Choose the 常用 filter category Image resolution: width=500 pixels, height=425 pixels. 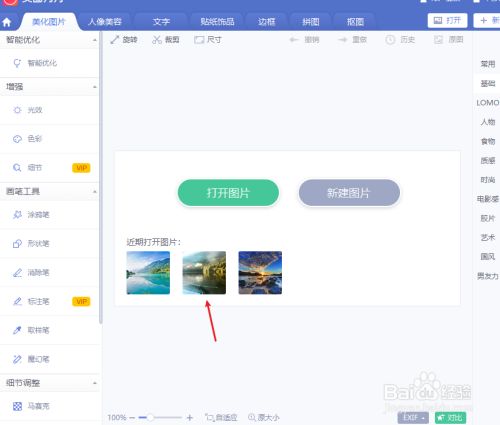click(487, 64)
